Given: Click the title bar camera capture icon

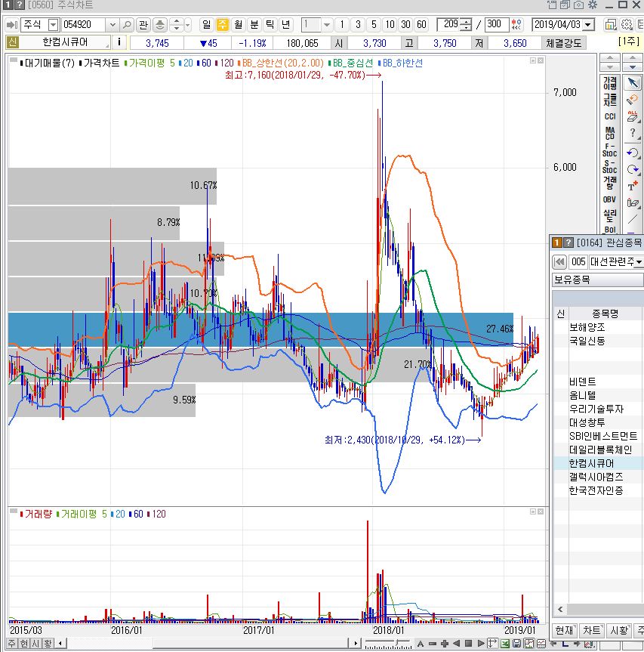Looking at the screenshot, I should 579,5.
